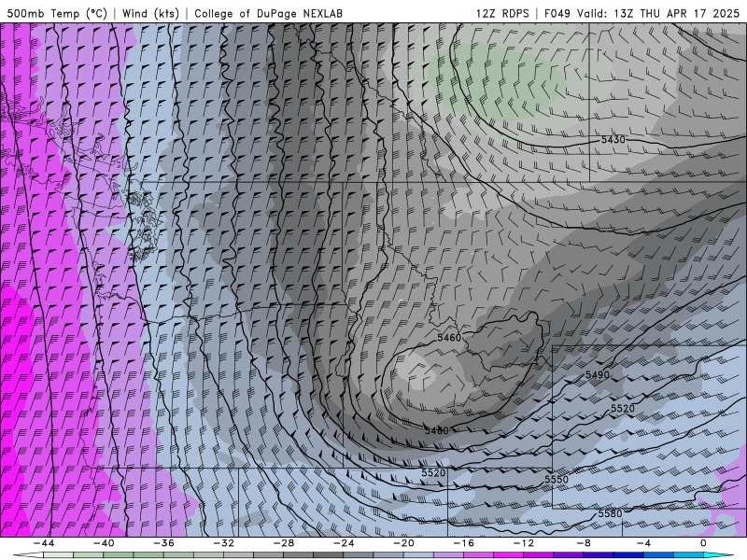Click the 5550 height contour label

[x=557, y=479]
